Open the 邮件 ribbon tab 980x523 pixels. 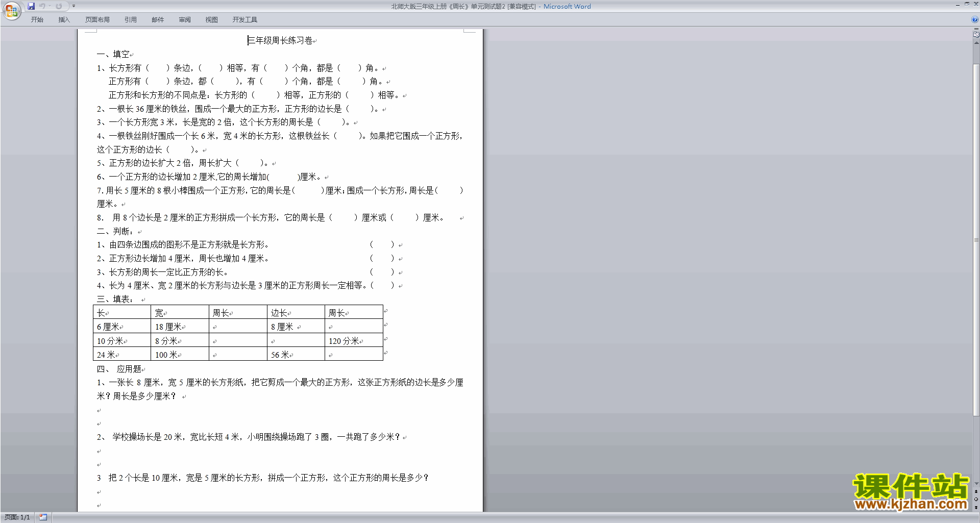pyautogui.click(x=158, y=19)
